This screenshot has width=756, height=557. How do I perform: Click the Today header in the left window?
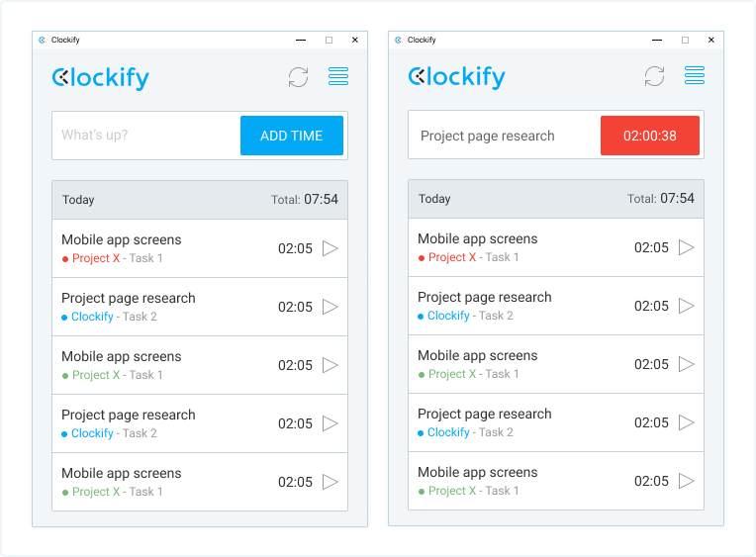pyautogui.click(x=79, y=200)
